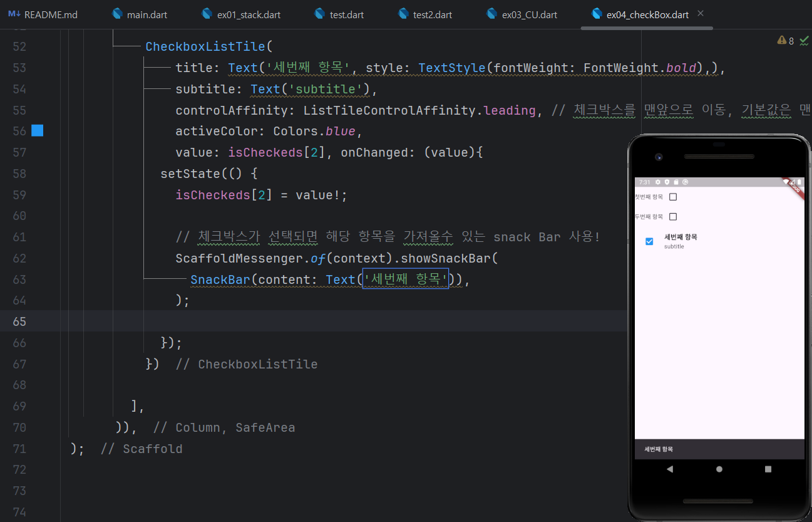Viewport: 812px width, 522px height.
Task: Click the shield play icon in emulator status bar
Action: (667, 182)
